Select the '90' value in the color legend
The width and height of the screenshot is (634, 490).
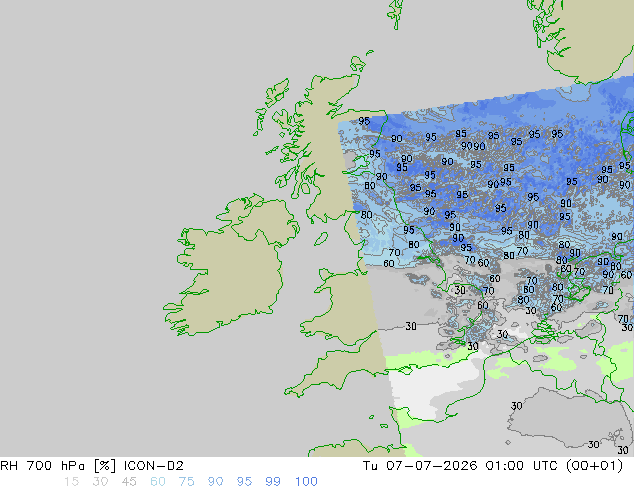pos(215,482)
